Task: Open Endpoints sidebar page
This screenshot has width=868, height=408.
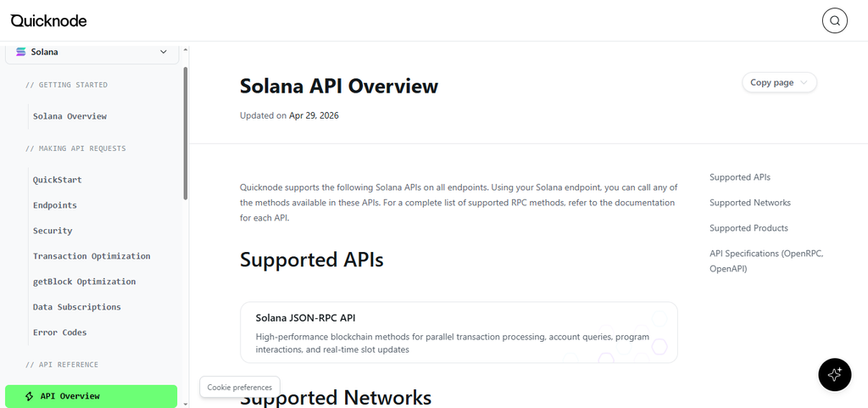Action: (x=55, y=205)
